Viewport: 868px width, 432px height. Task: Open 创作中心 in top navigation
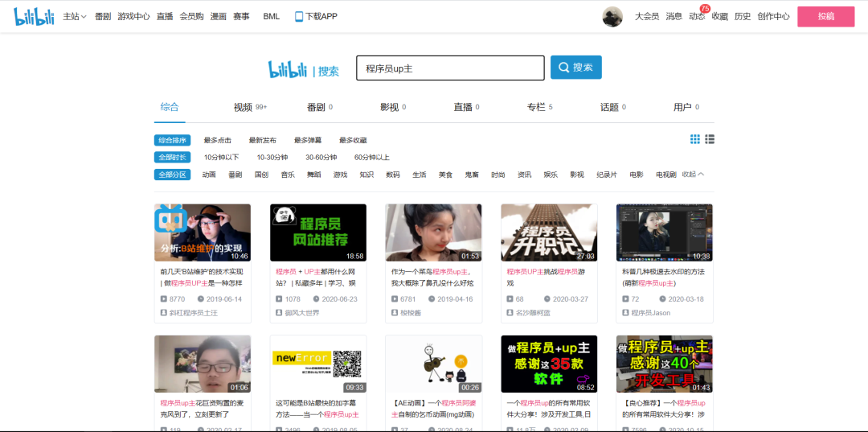coord(773,17)
